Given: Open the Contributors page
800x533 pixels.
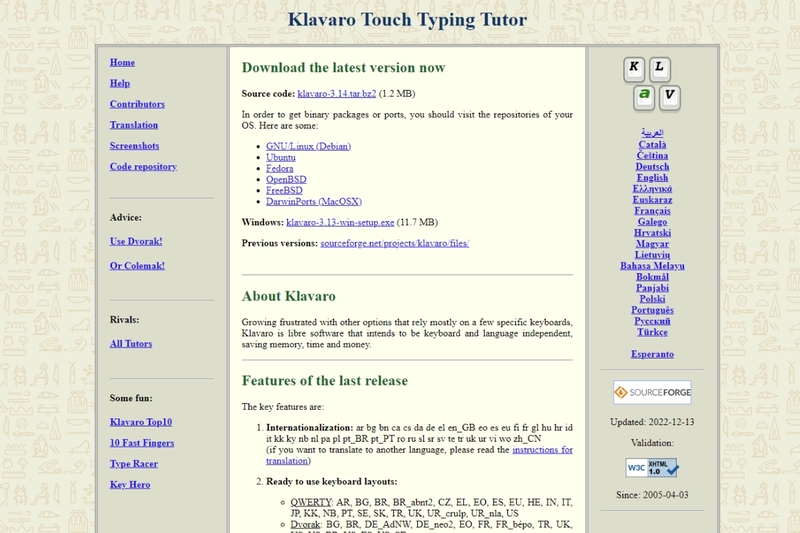Looking at the screenshot, I should tap(137, 104).
